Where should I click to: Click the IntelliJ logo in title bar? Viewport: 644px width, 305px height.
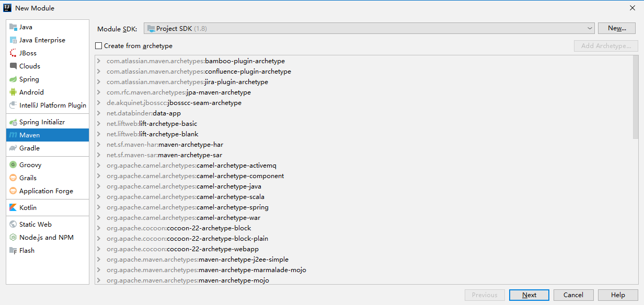click(7, 8)
